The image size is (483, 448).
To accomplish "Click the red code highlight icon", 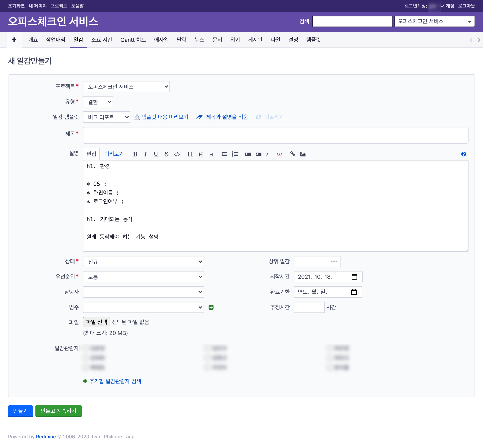I will coord(280,154).
